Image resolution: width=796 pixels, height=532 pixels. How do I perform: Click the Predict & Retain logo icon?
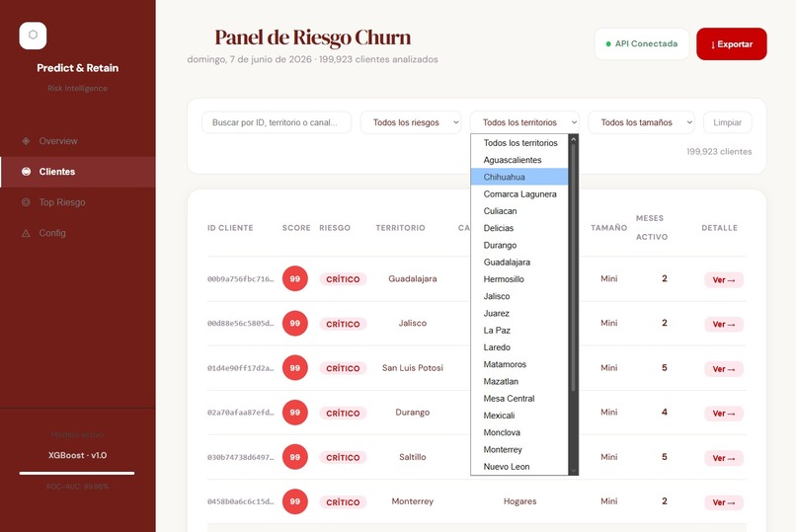[33, 36]
